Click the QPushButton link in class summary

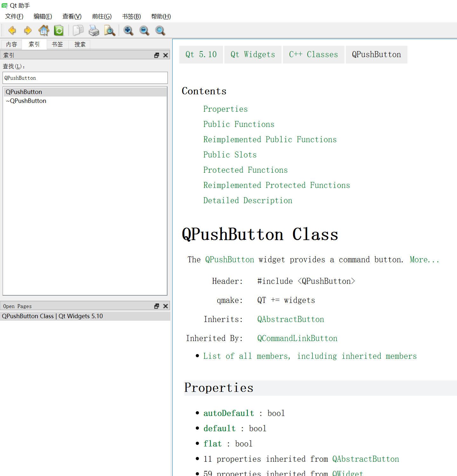230,259
